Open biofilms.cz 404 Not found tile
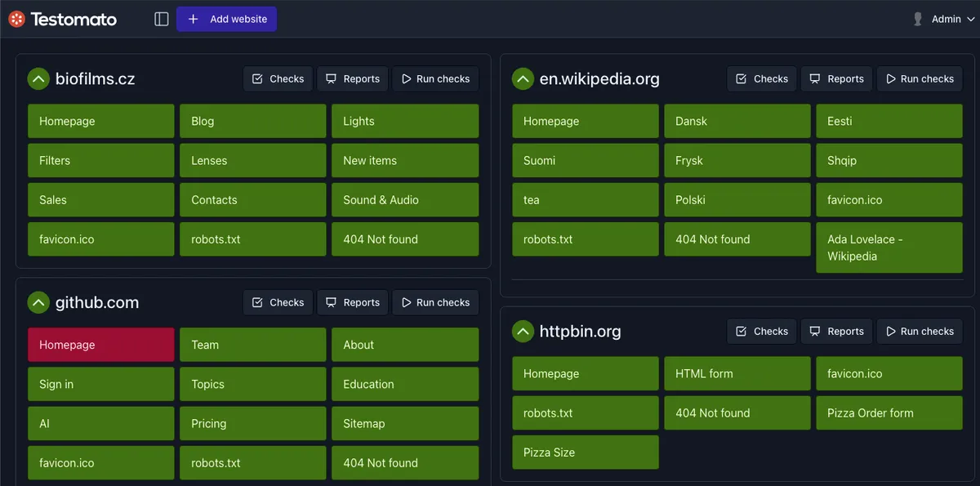The height and width of the screenshot is (486, 980). [405, 239]
